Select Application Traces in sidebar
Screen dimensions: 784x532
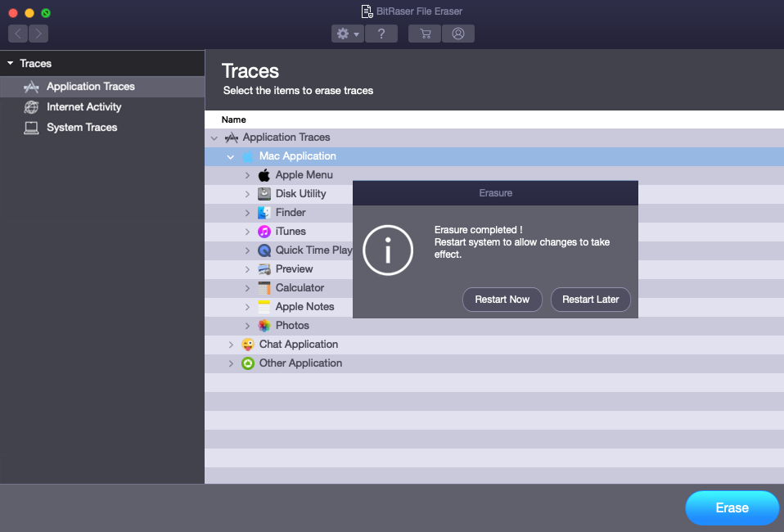102,87
